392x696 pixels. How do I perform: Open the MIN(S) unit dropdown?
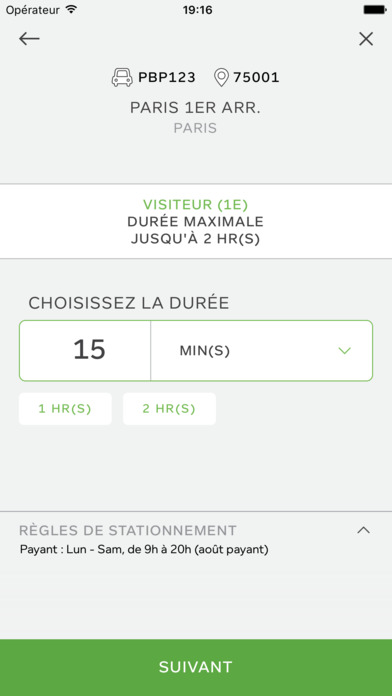[x=261, y=351]
